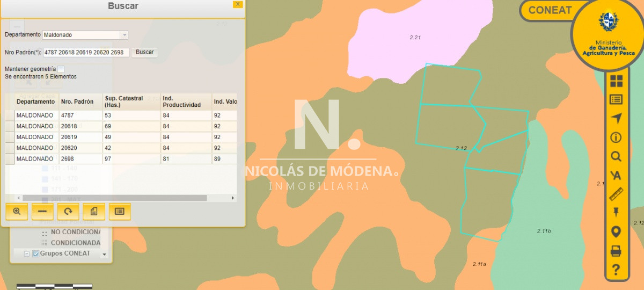
Task: Click padrón cell 20620
Action: 80,148
